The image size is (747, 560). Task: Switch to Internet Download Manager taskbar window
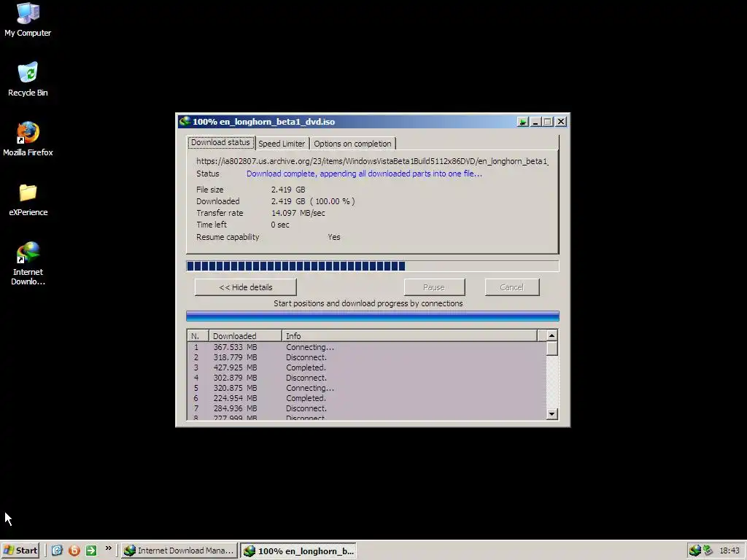179,551
